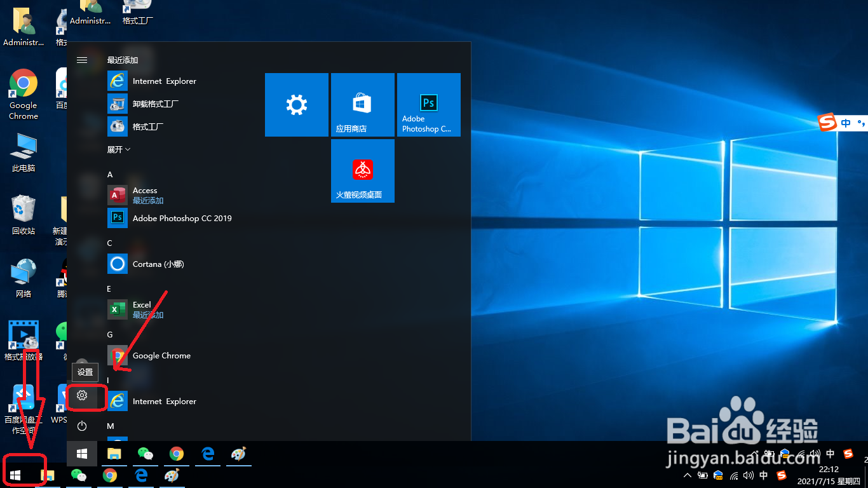The image size is (868, 488).
Task: Click the letter C group header
Action: tap(110, 243)
